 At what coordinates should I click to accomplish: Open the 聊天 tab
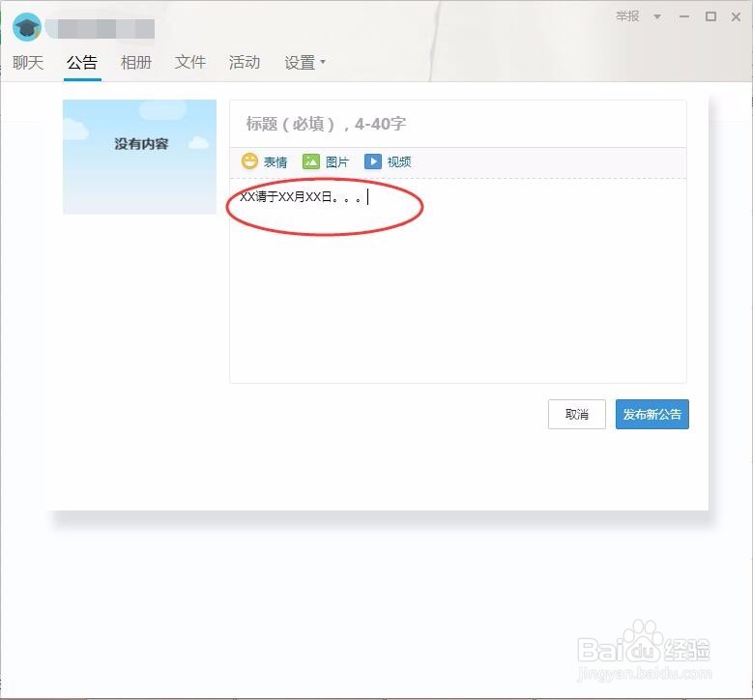click(x=28, y=63)
